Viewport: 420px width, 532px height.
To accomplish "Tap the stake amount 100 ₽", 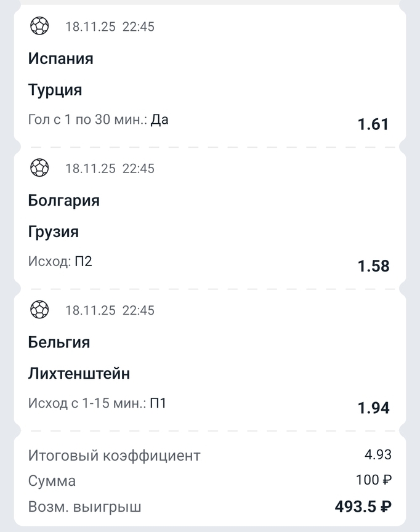I will pyautogui.click(x=373, y=480).
